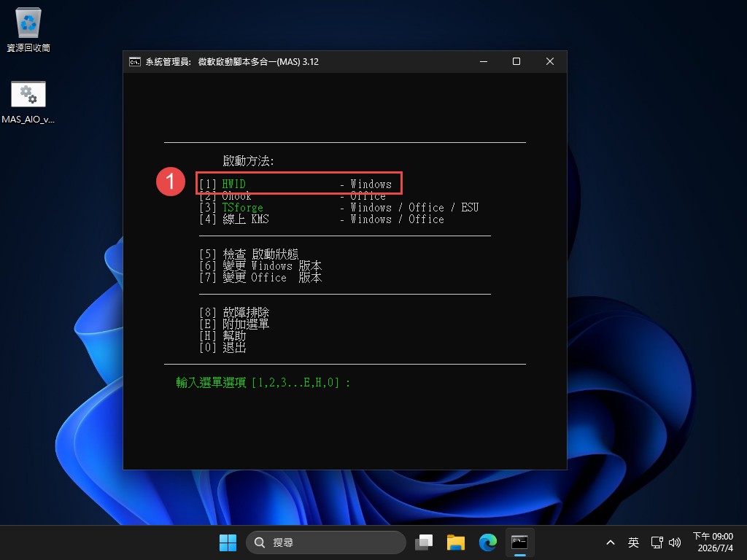Image resolution: width=747 pixels, height=560 pixels.
Task: Click the [1] HWID Windows menu line
Action: 295,184
